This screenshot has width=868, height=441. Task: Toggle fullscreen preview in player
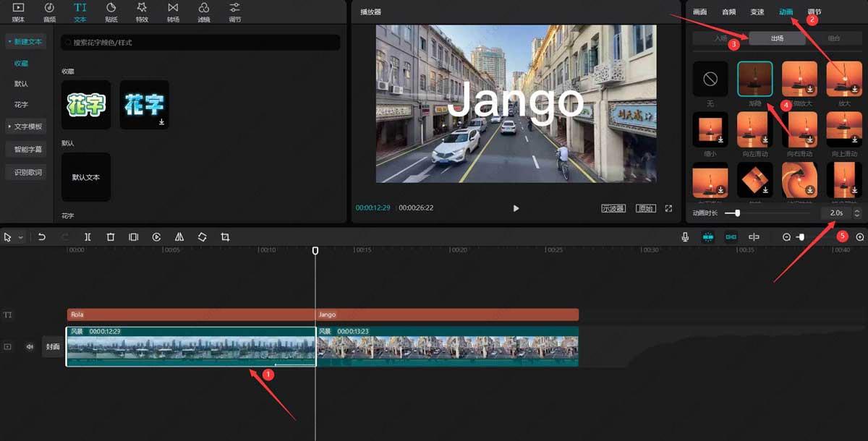coord(668,208)
